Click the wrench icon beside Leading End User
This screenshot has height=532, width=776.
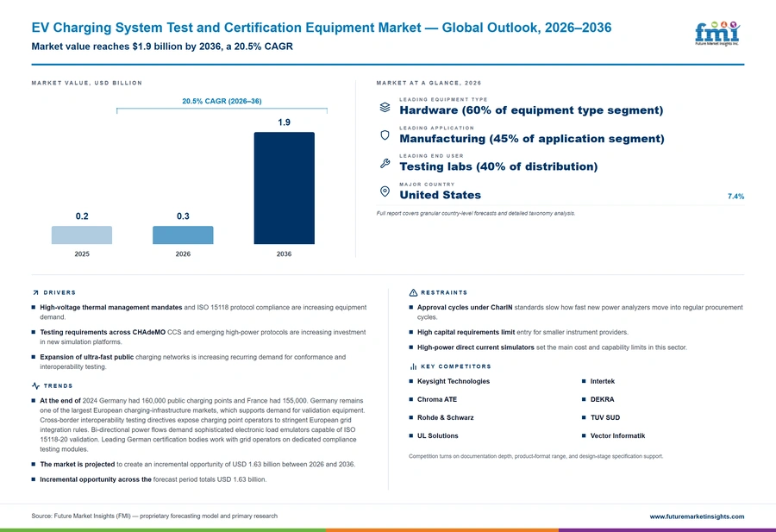click(385, 163)
